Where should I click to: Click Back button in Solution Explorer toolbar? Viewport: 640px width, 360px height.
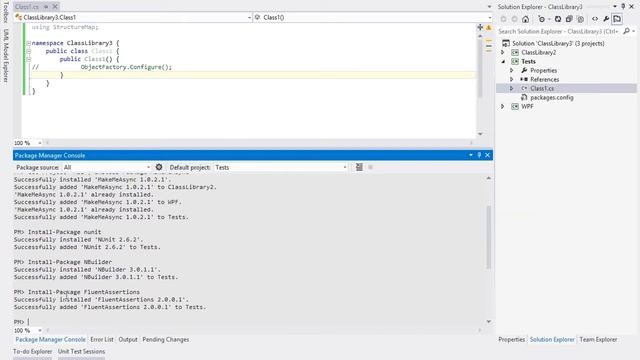tap(504, 19)
